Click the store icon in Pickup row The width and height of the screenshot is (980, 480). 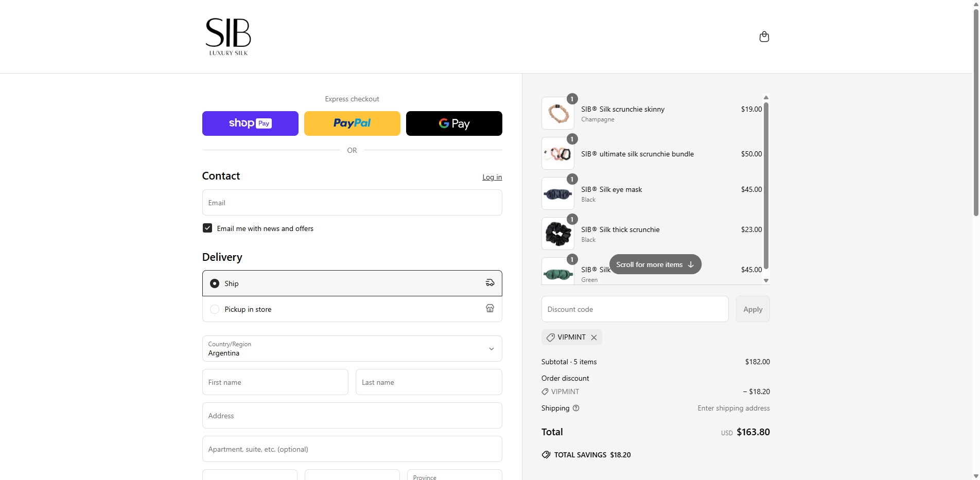pos(490,308)
